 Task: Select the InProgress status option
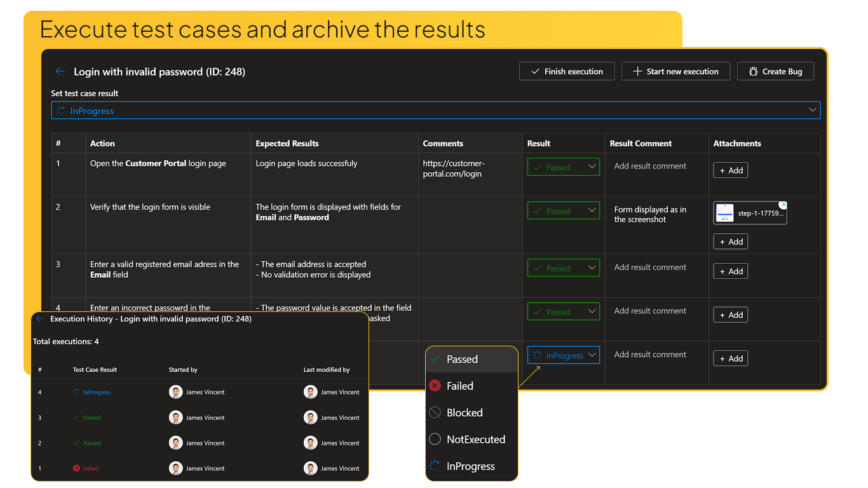(x=471, y=466)
